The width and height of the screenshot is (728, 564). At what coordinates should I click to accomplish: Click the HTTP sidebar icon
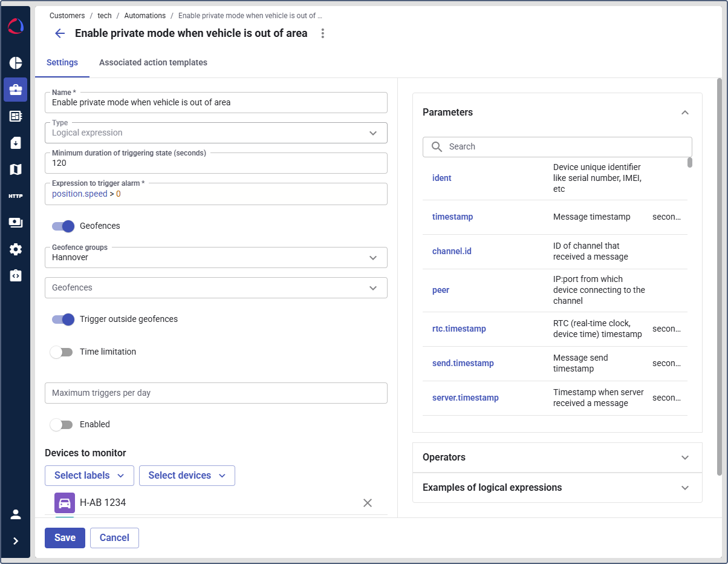click(x=16, y=196)
